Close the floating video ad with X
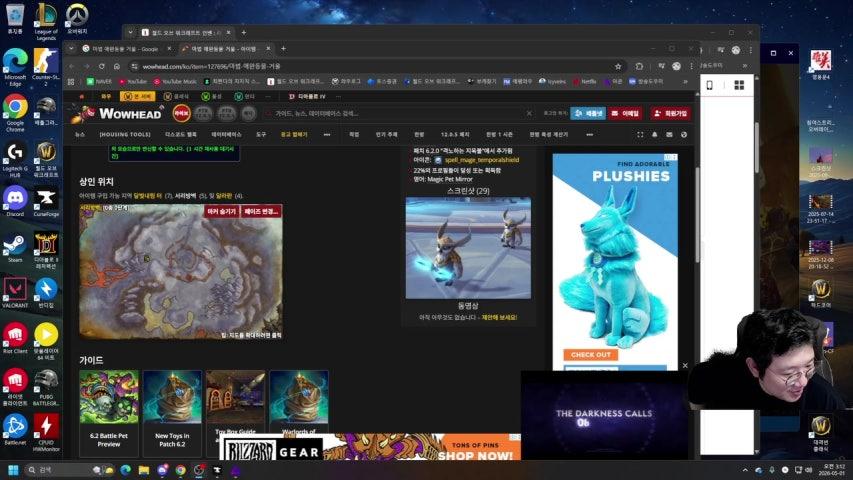The image size is (853, 480). (x=685, y=366)
